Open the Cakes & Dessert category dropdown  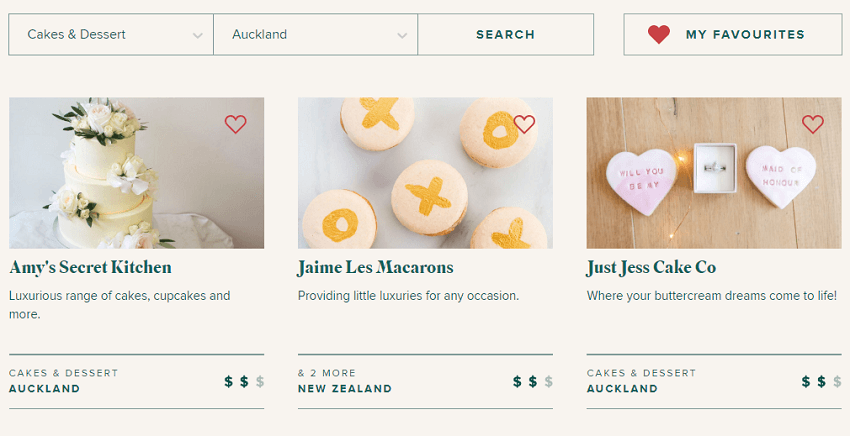click(110, 35)
